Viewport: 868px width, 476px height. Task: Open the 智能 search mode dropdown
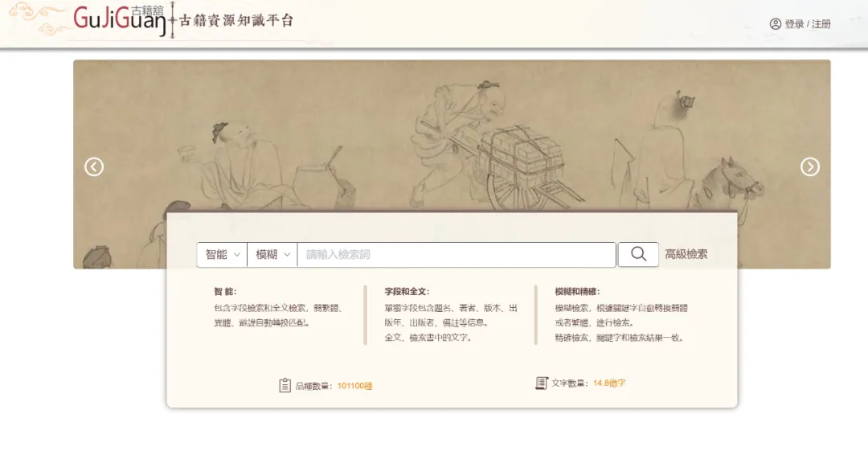point(222,254)
